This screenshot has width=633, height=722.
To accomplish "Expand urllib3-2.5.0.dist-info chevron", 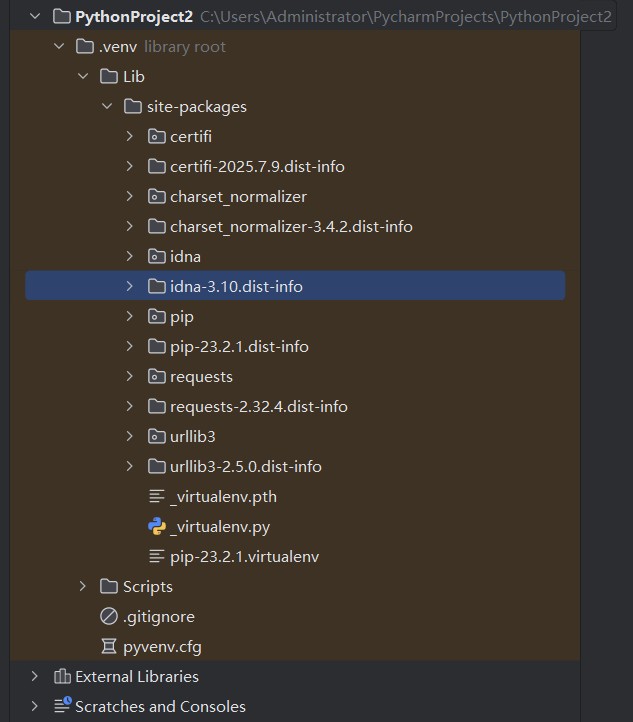I will click(130, 466).
